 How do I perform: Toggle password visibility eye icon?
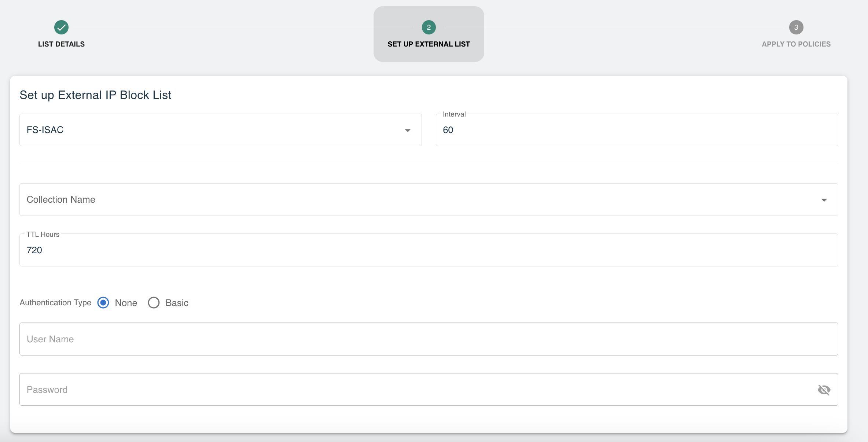824,390
